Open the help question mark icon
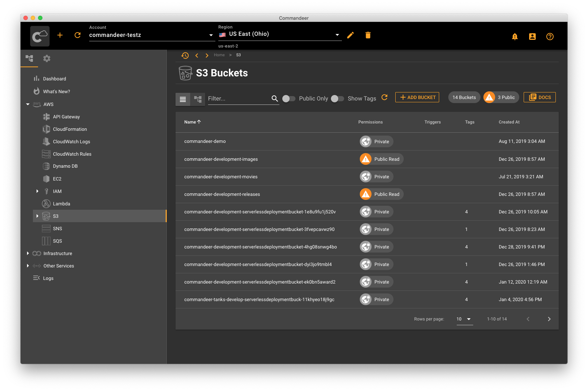Viewport: 588px width, 391px height. click(x=550, y=37)
